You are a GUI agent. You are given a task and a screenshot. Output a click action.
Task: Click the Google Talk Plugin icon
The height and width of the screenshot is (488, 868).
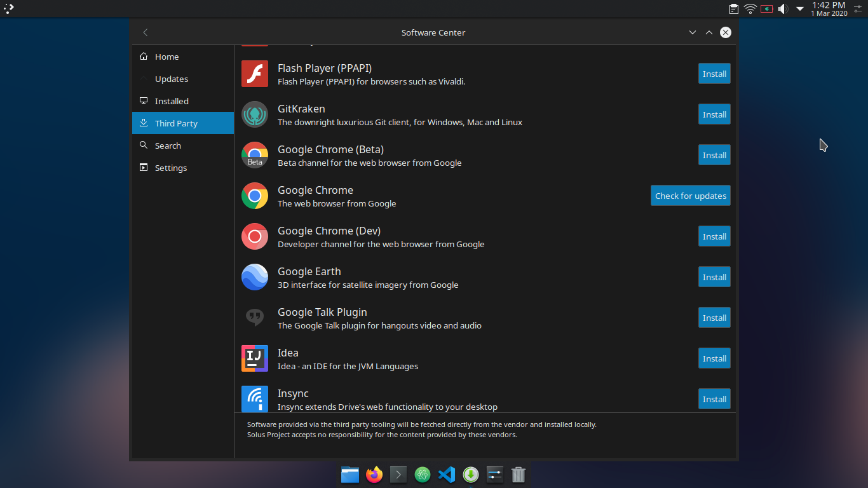255,318
